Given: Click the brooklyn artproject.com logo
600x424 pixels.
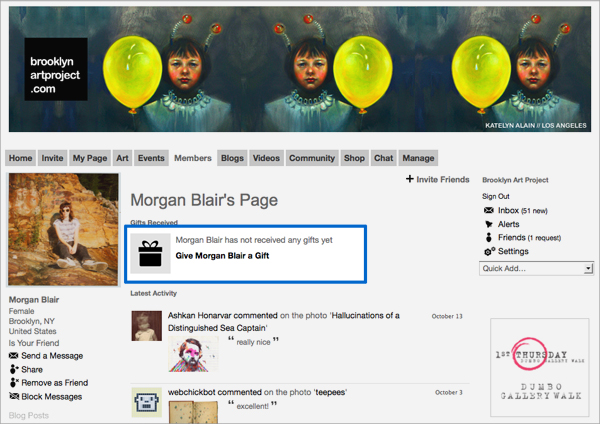Looking at the screenshot, I should click(56, 69).
